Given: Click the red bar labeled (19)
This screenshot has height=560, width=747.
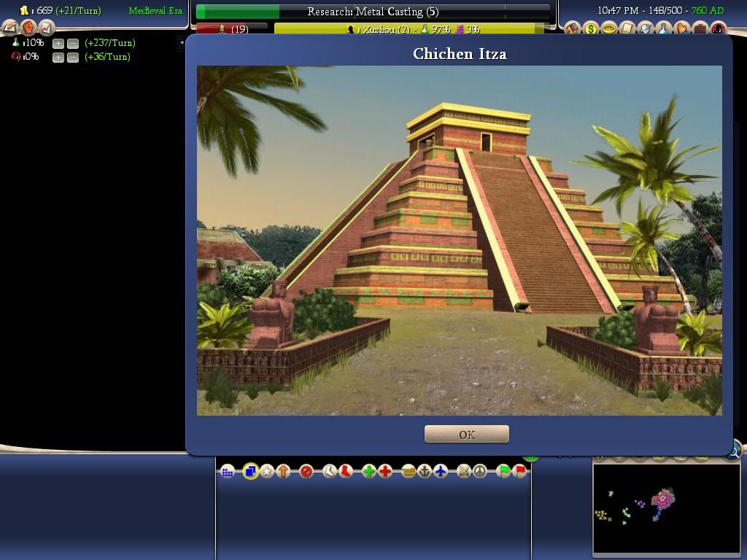Looking at the screenshot, I should click(231, 29).
